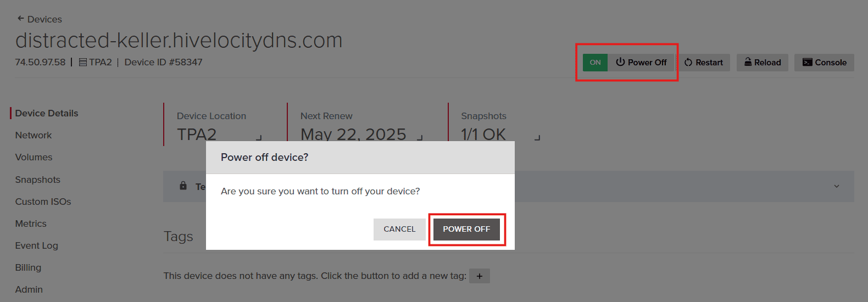Open the Network sidebar section
The width and height of the screenshot is (868, 302).
click(x=34, y=135)
